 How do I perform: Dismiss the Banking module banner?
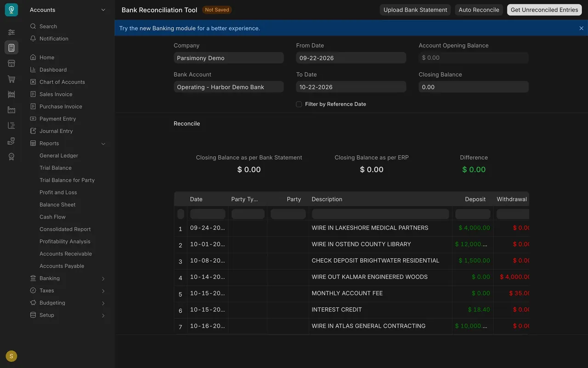(x=581, y=28)
